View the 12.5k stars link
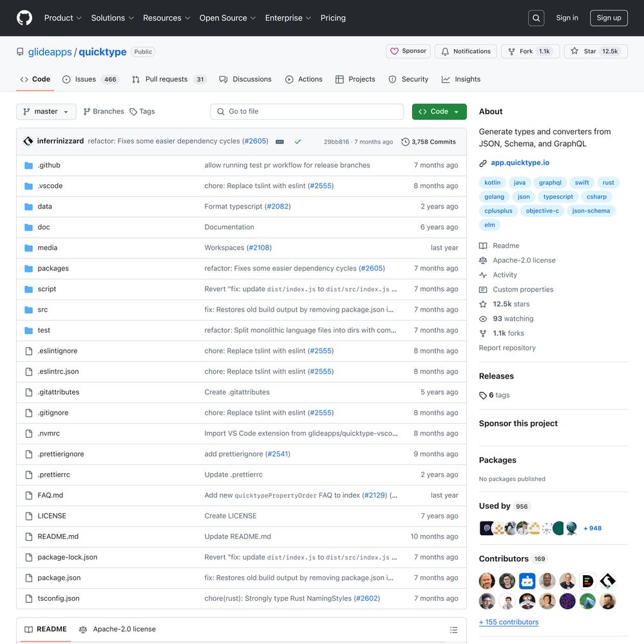This screenshot has height=644, width=644. [x=504, y=304]
